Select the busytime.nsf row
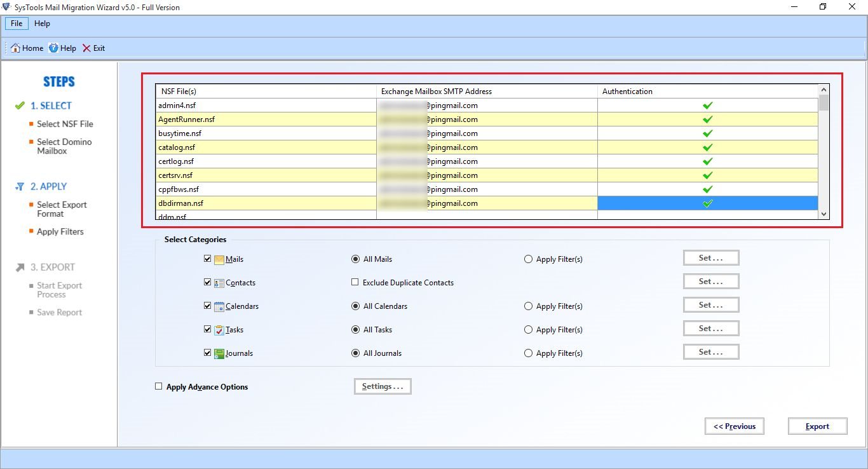The width and height of the screenshot is (868, 469). point(487,133)
